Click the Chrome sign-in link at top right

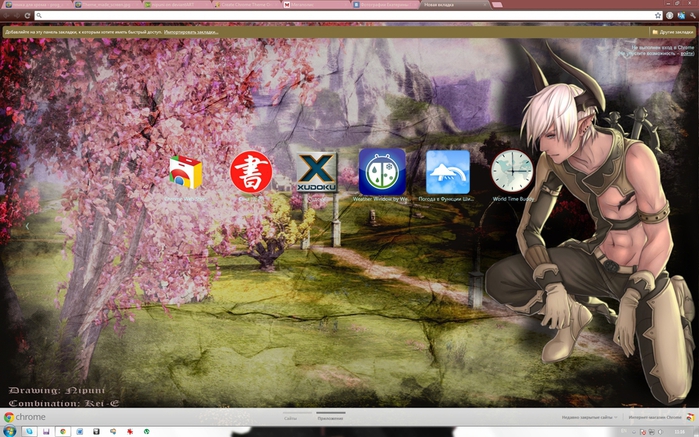tap(687, 54)
